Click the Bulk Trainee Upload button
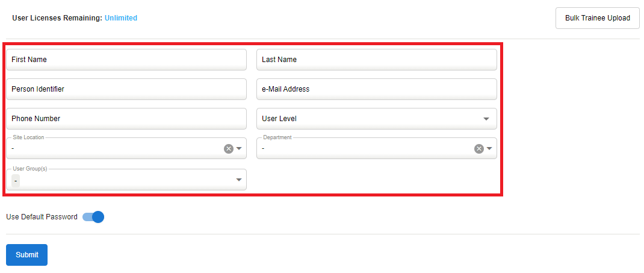 pyautogui.click(x=597, y=18)
